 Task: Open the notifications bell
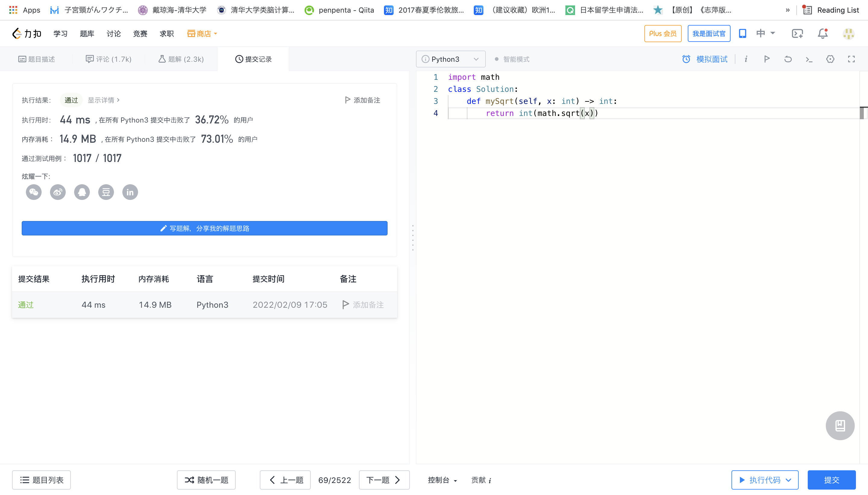(x=823, y=33)
